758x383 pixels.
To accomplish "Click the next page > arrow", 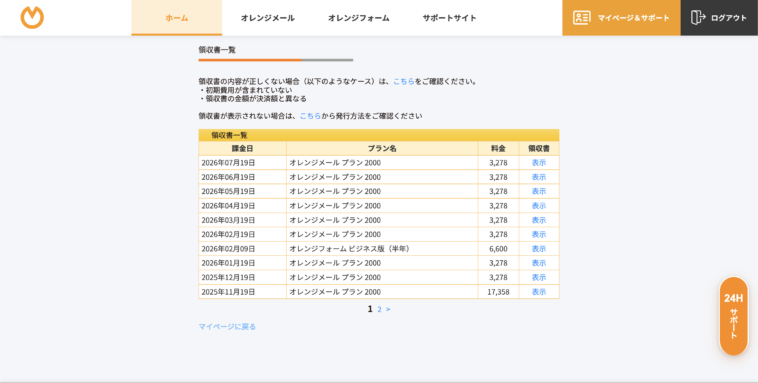I will pyautogui.click(x=388, y=309).
